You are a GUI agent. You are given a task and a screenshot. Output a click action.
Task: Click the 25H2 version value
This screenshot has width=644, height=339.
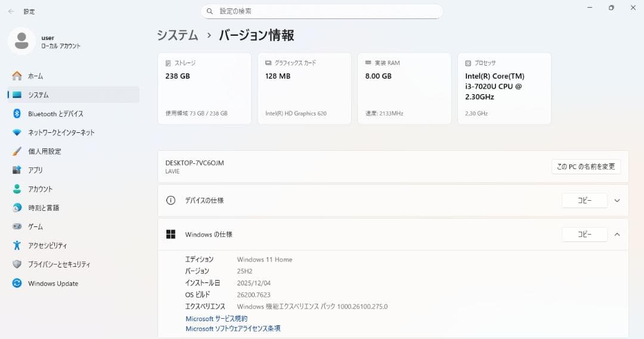pos(245,271)
